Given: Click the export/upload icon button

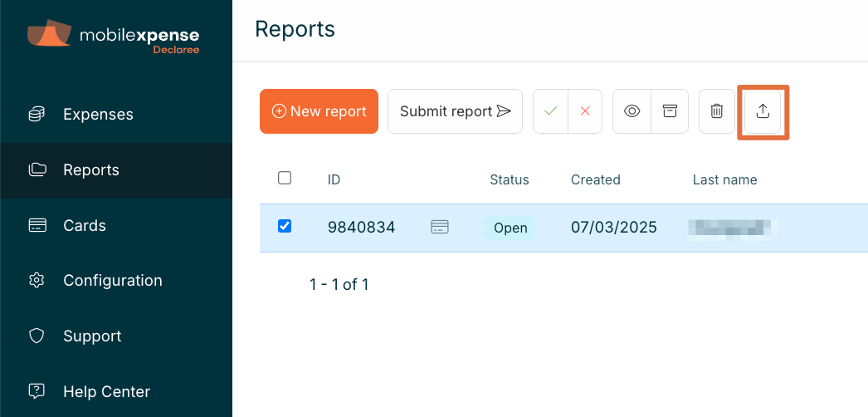Looking at the screenshot, I should pos(763,111).
